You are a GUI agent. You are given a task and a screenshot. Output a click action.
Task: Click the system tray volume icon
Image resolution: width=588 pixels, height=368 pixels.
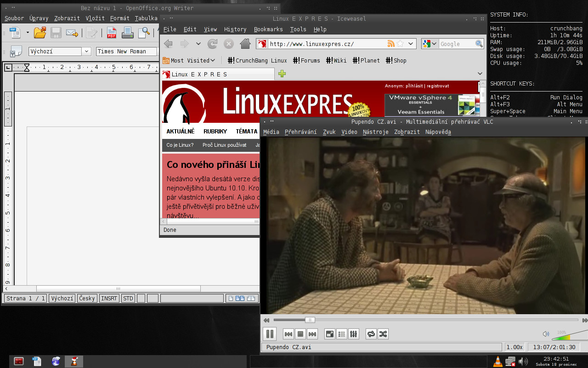click(523, 362)
